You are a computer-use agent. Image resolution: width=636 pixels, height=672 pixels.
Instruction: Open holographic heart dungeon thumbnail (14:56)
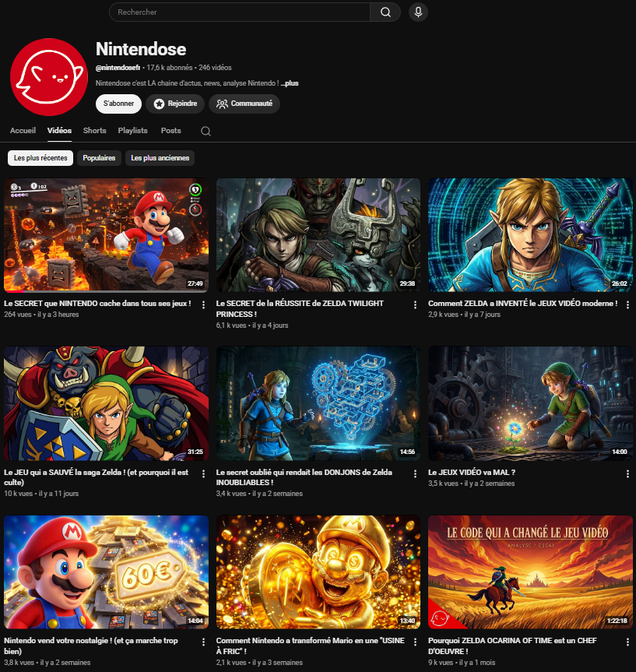click(318, 403)
